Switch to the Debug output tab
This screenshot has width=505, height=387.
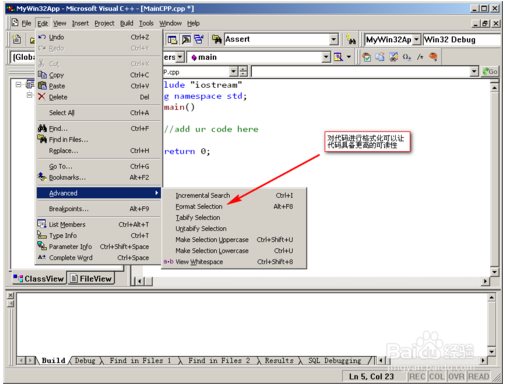[x=85, y=360]
